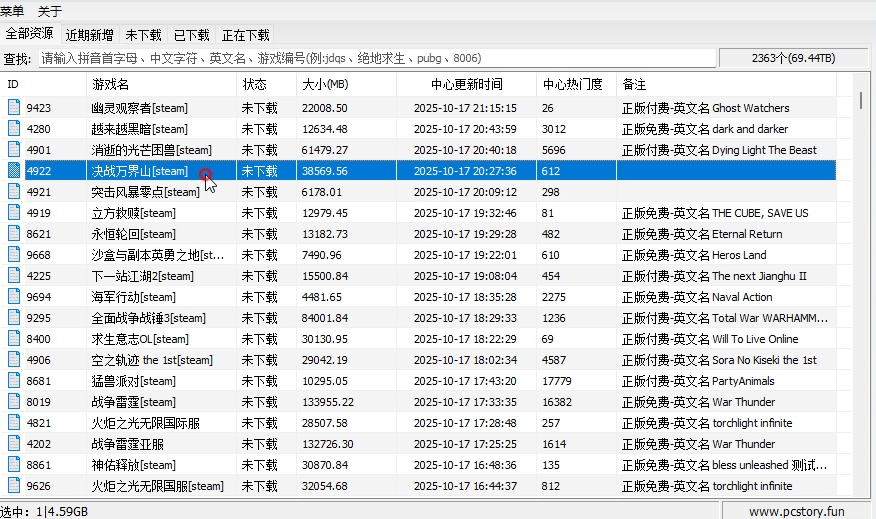This screenshot has height=519, width=876.
Task: Click the note text Heros Land
Action: pos(739,255)
